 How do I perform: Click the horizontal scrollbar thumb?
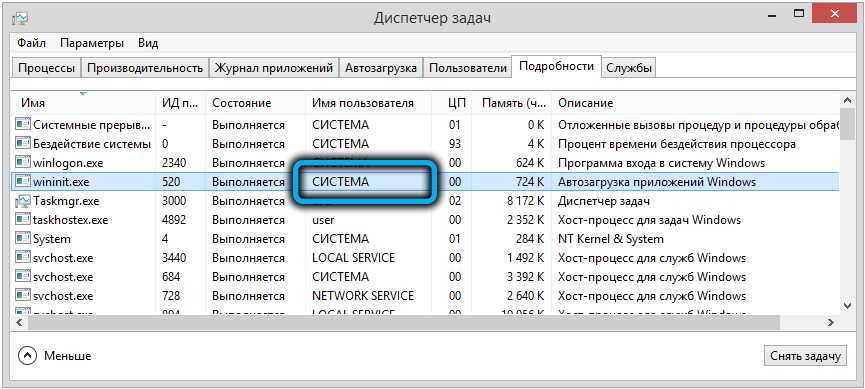(403, 322)
